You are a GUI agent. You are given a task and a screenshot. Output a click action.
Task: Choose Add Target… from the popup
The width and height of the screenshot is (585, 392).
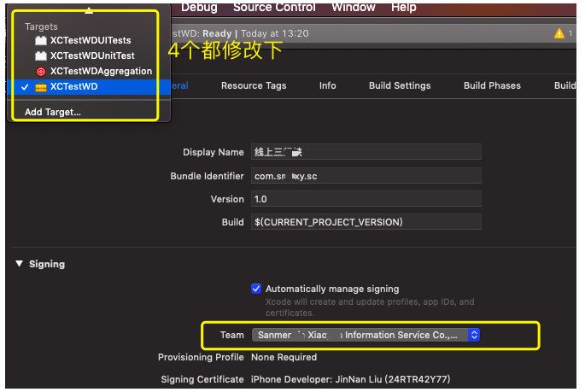pos(53,112)
